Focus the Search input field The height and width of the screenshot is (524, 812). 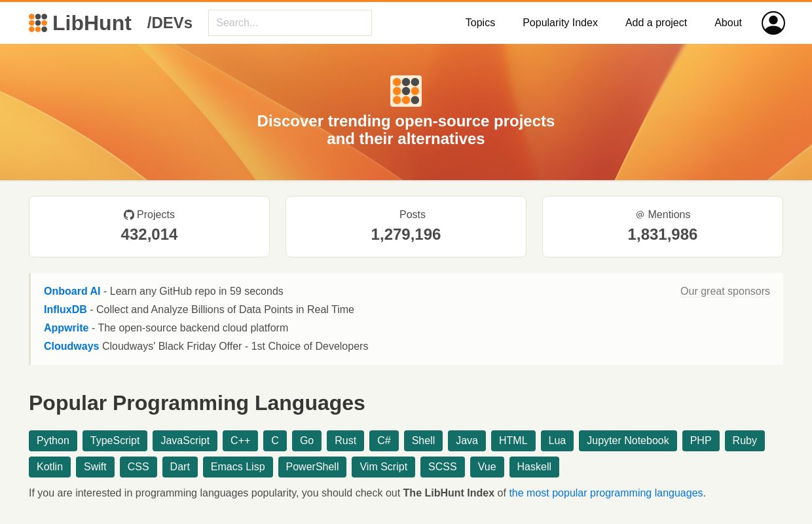coord(290,23)
